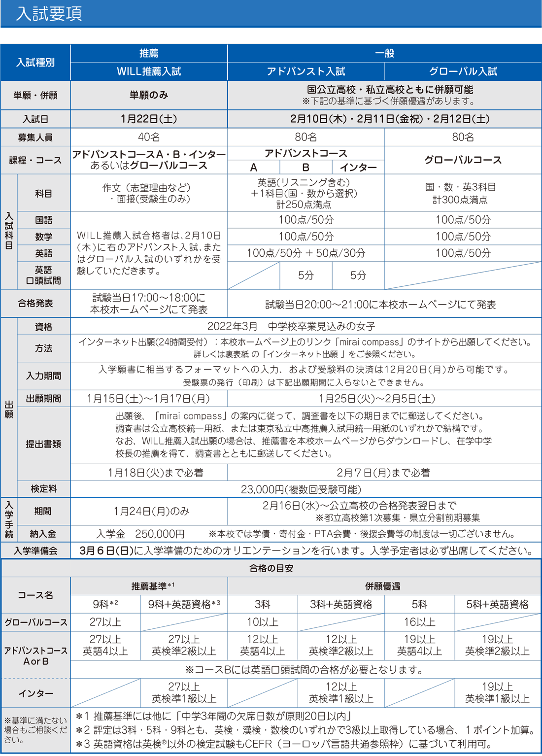Click the 3科+英語資格 column header
The image size is (542, 756).
pos(341,604)
